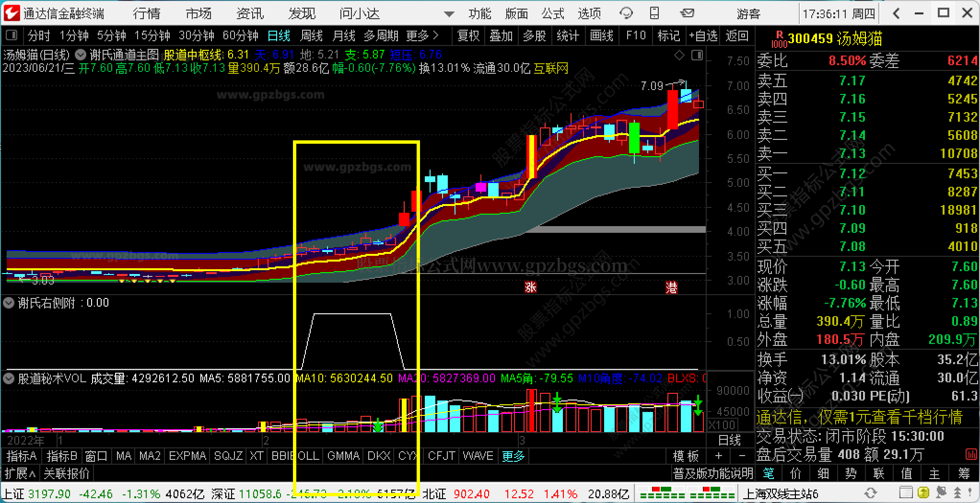
Task: Click the 港 info marker on chart
Action: 672,287
